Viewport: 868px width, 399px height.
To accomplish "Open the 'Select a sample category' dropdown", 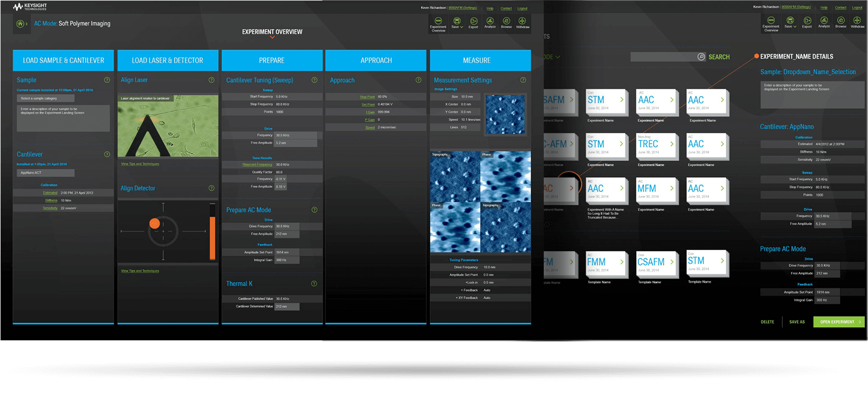I will tap(45, 98).
